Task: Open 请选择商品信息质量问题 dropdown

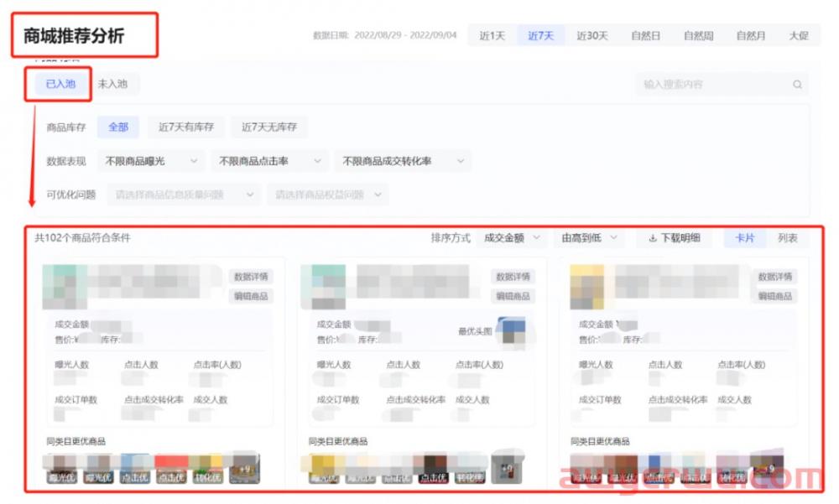Action: [184, 195]
